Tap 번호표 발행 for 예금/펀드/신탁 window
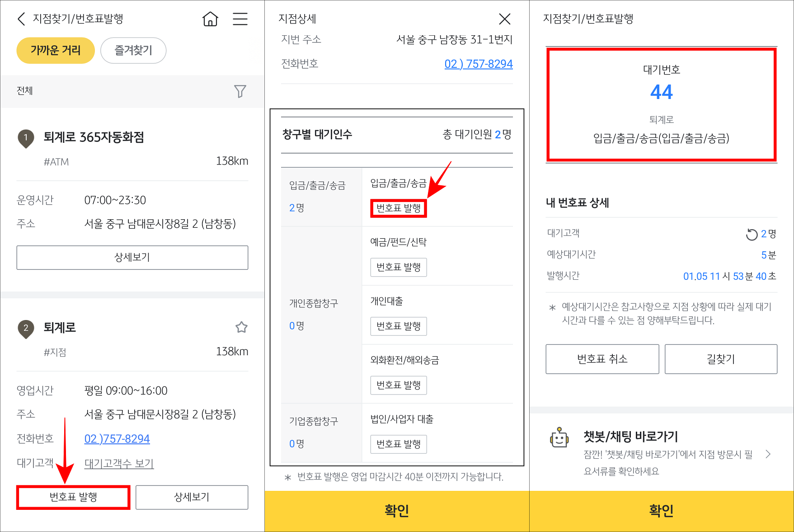 pos(398,267)
